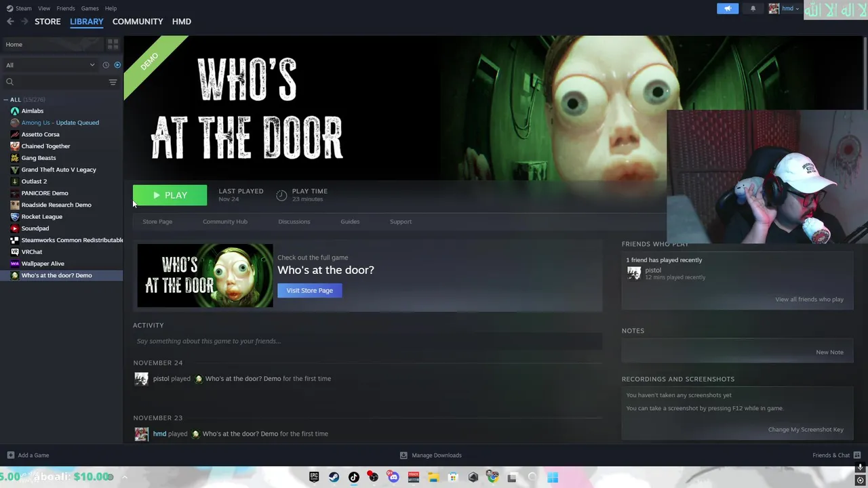Toggle ready-to-play filter icon
Image resolution: width=868 pixels, height=488 pixels.
pos(117,65)
